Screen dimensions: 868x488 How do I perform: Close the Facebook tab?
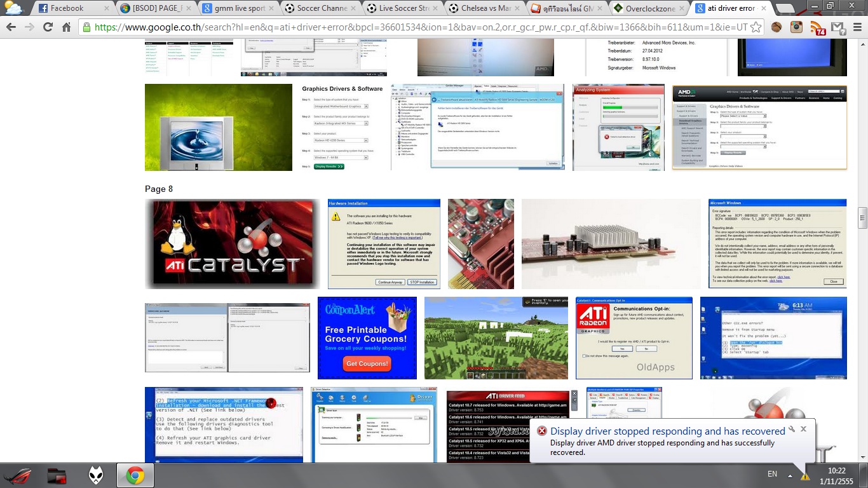[105, 8]
